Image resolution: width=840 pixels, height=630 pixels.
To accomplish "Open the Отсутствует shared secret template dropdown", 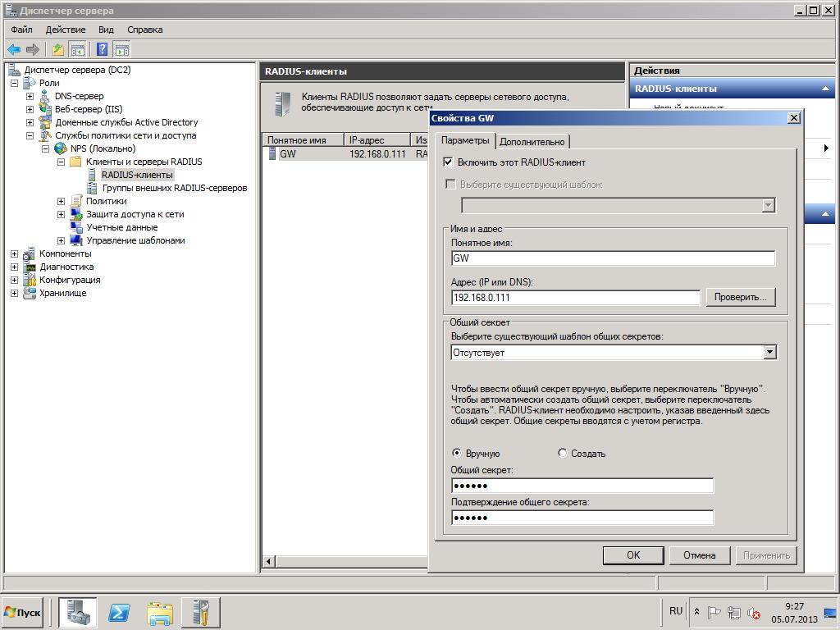I will (769, 352).
